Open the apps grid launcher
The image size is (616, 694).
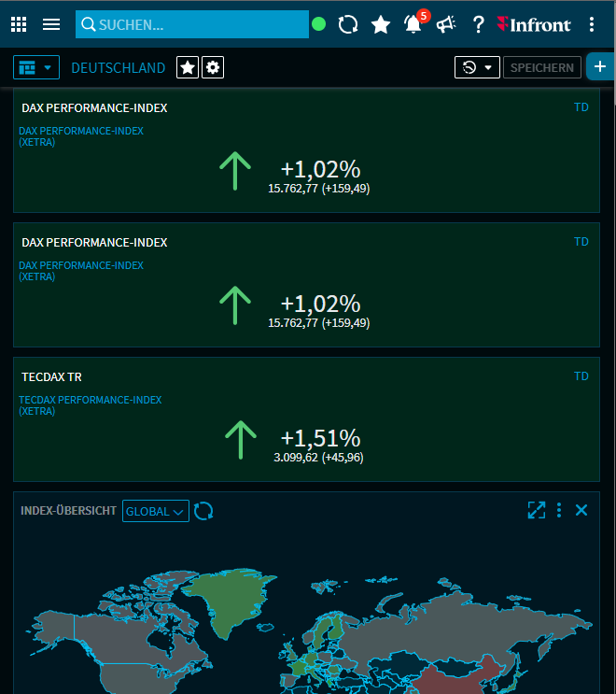tap(19, 24)
